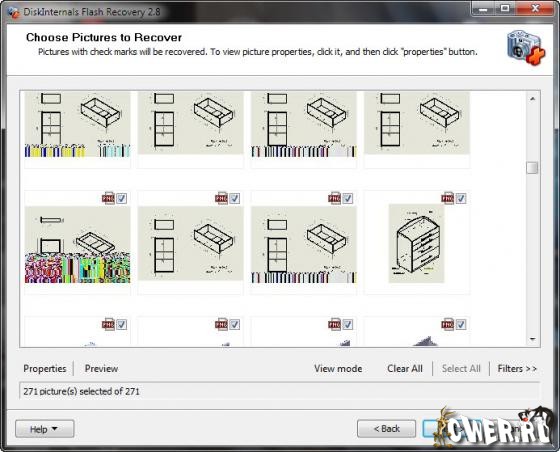The width and height of the screenshot is (560, 452).
Task: Click Clear All to deselect pictures
Action: coord(405,368)
